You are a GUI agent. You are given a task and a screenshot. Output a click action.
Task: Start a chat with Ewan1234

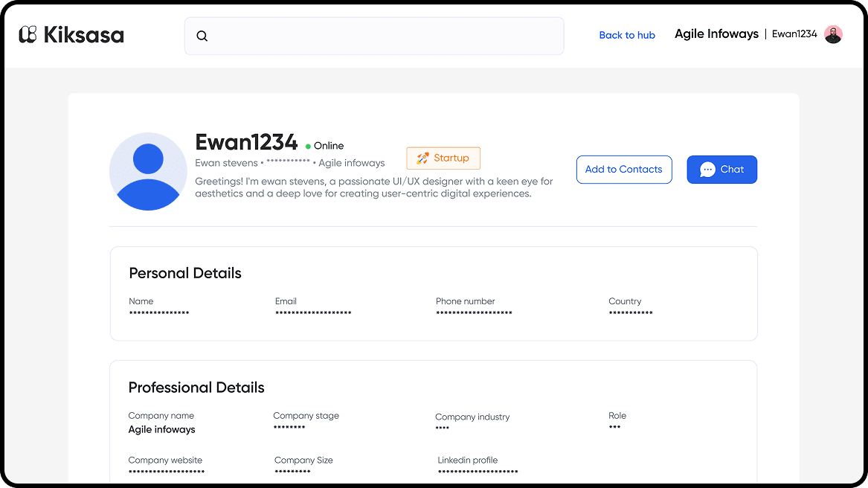pos(722,170)
